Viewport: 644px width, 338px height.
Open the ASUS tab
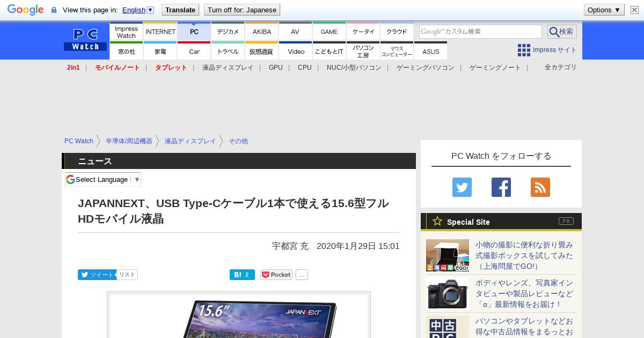pos(431,51)
